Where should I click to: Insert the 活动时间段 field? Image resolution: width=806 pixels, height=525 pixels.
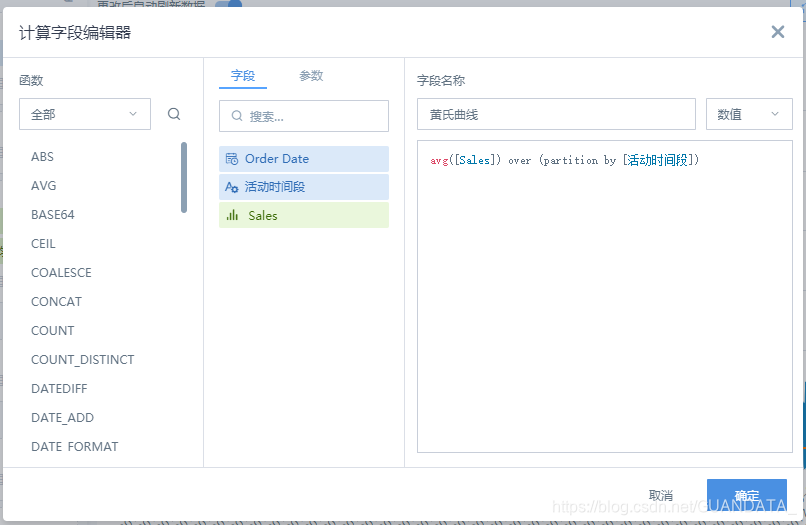(304, 187)
